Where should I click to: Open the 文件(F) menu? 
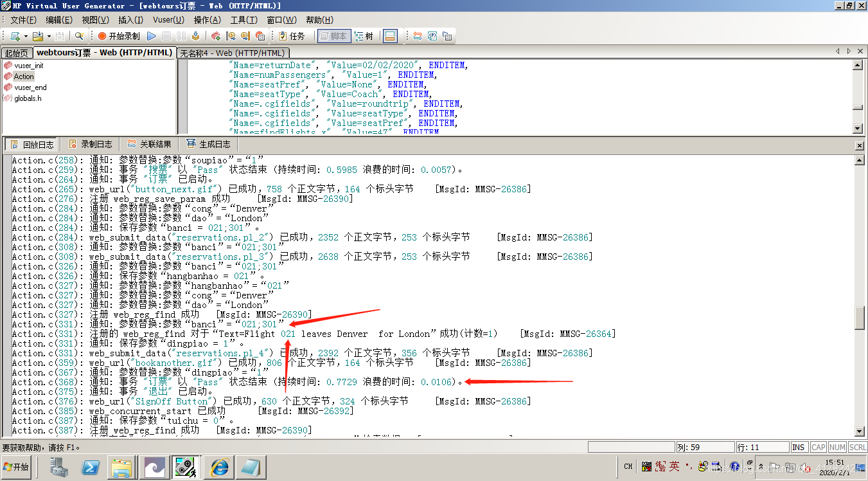point(23,20)
